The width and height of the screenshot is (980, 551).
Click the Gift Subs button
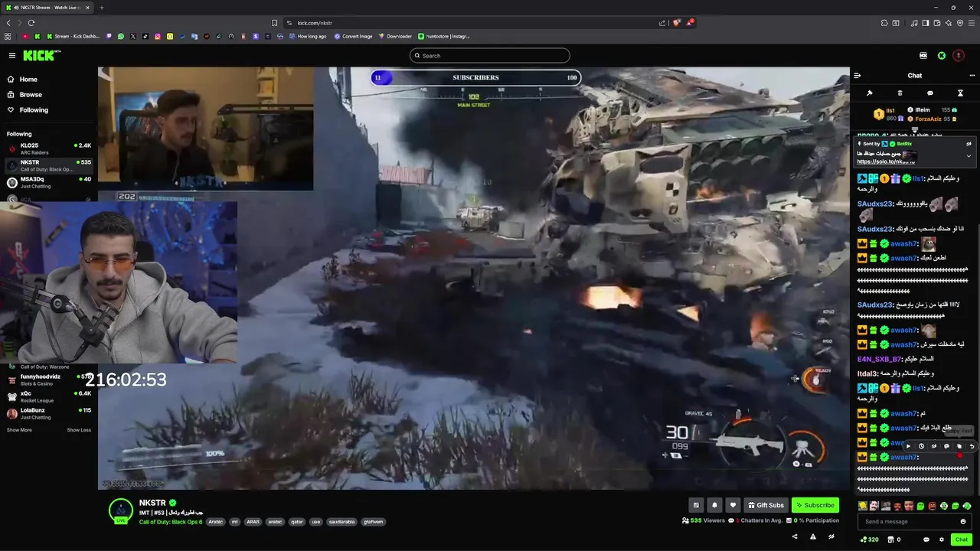(766, 505)
